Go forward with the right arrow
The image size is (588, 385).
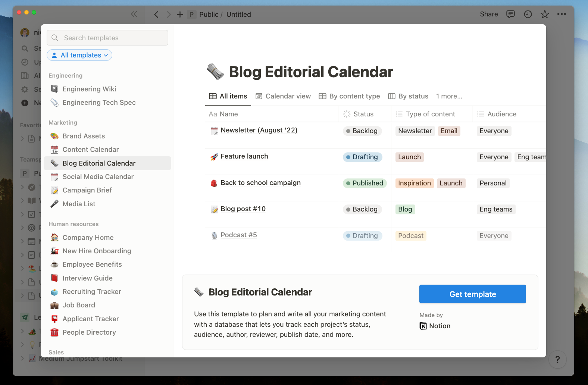pos(169,14)
